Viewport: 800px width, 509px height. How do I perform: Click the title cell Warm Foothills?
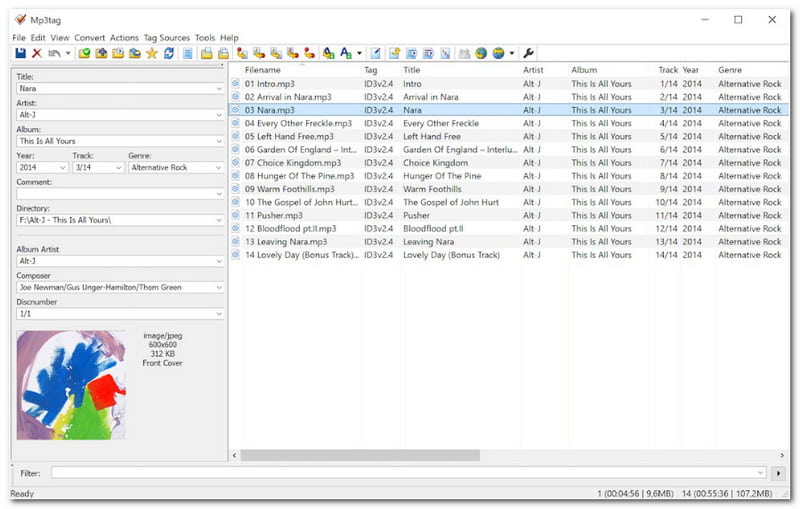pyautogui.click(x=432, y=189)
